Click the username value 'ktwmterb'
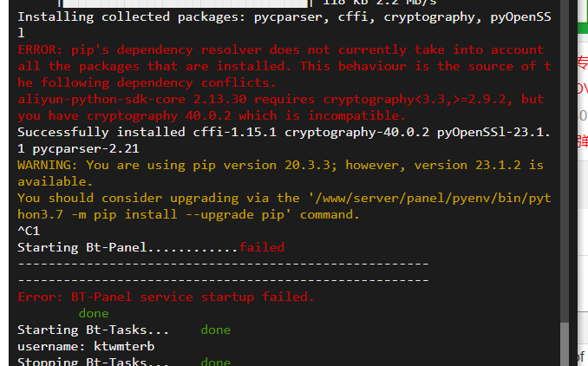588x366 pixels. (x=124, y=346)
